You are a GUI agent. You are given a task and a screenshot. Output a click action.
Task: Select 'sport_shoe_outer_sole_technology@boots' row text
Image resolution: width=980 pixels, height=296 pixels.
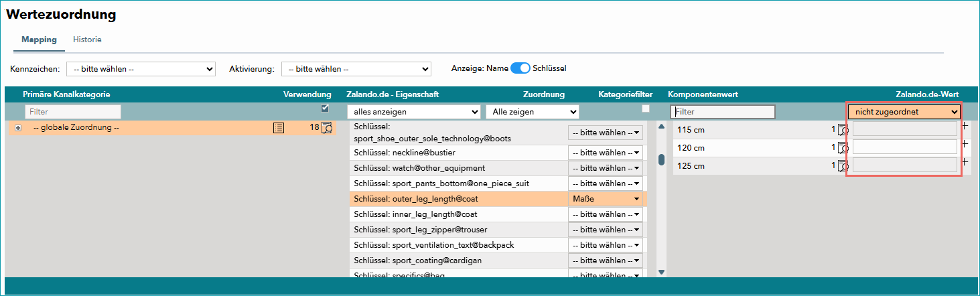(433, 140)
